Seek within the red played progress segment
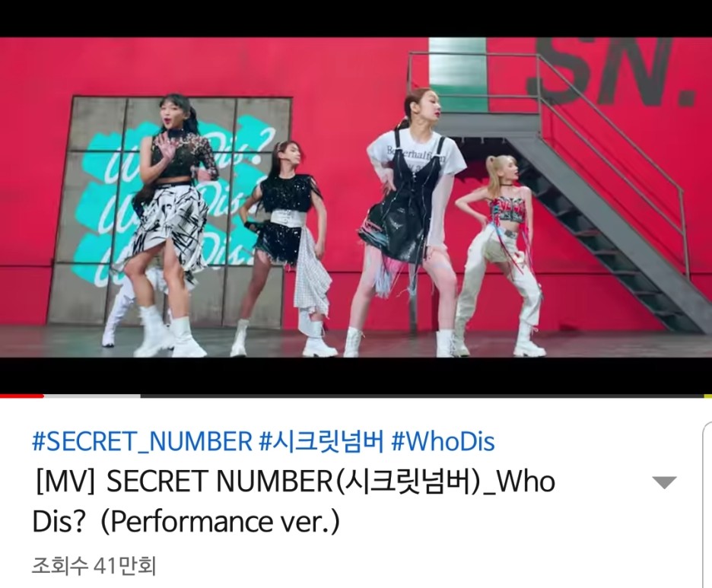This screenshot has height=588, width=712. click(x=21, y=396)
